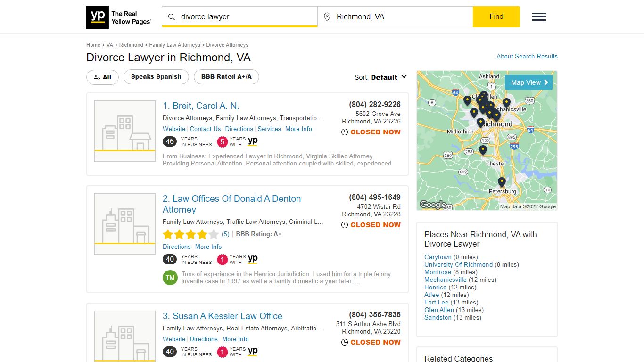Open Law Offices Of Donald A Denton listing
644x362 pixels.
[231, 204]
